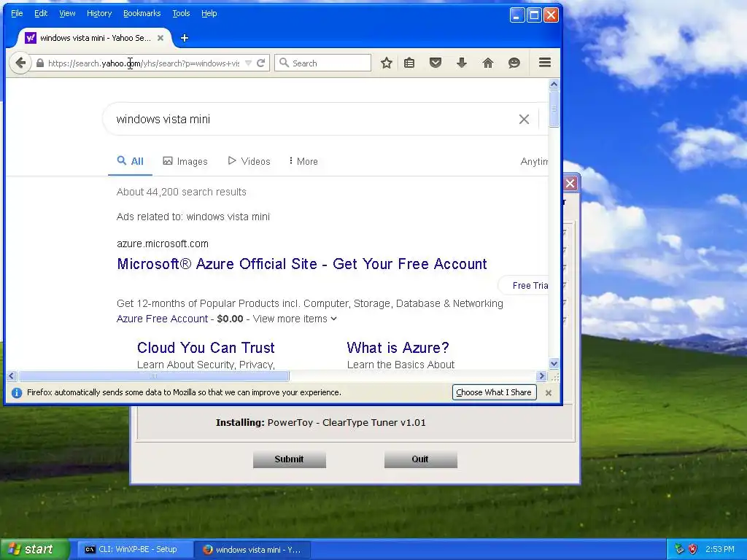Click Submit button in setup window
Screen dimensions: 747x560
[x=289, y=459]
